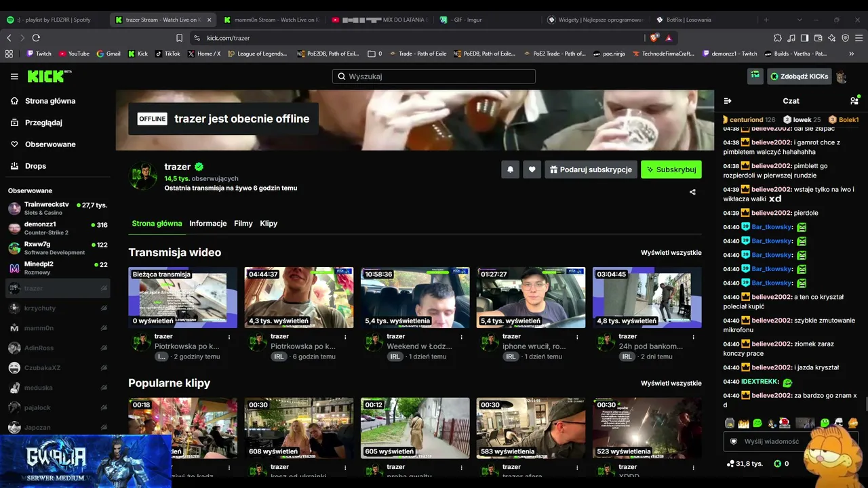Screen dimensions: 868x488
Task: Open options menu for 24h pod bankom video
Action: 693,337
